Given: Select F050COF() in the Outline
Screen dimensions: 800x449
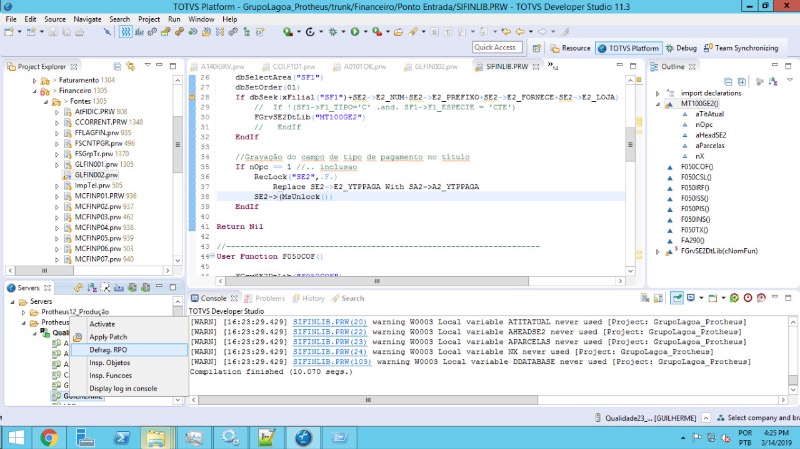Looking at the screenshot, I should [x=696, y=167].
